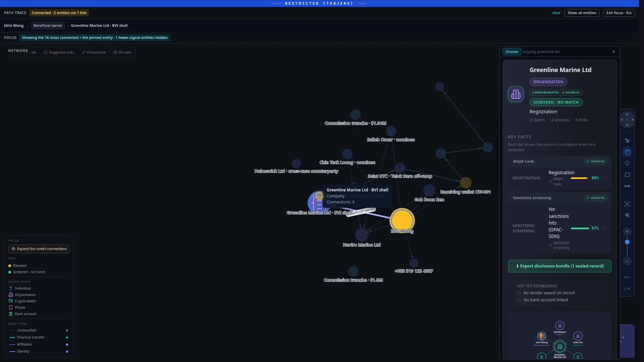Pan the graph right with arrow pad
Viewport: 644px width, 362px height.
[x=633, y=120]
